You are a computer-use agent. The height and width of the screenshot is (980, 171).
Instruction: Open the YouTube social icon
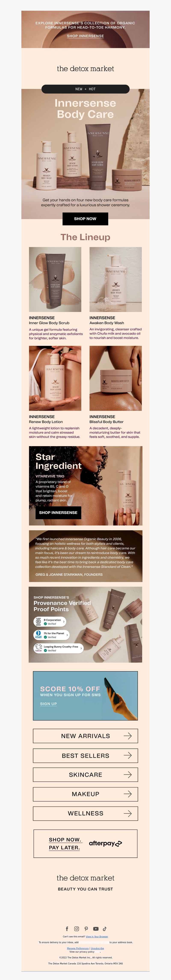[x=96, y=929]
